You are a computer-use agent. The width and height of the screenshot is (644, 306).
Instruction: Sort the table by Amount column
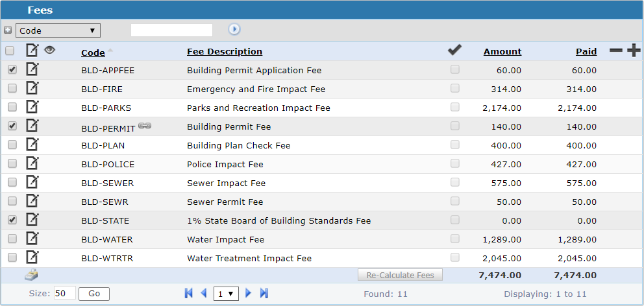click(502, 52)
